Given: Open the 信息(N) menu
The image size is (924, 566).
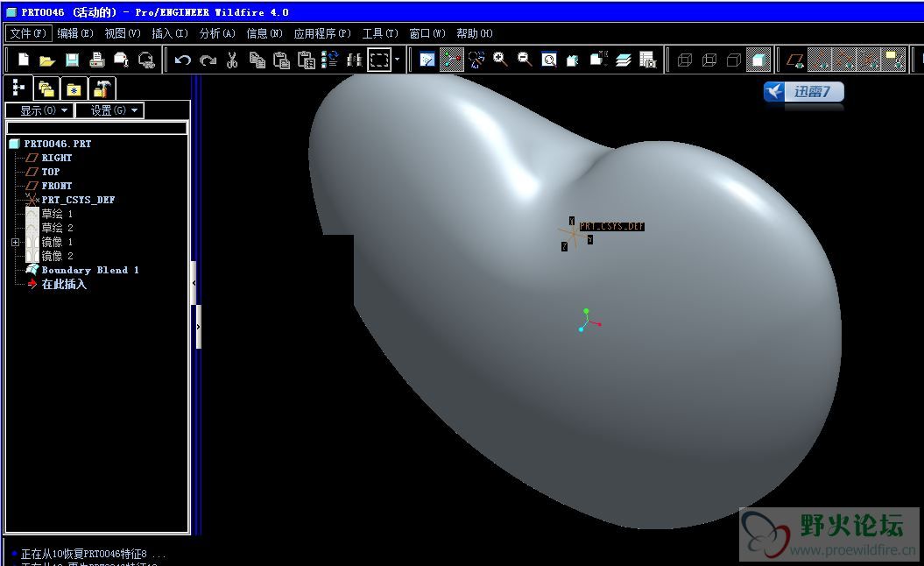Looking at the screenshot, I should click(264, 33).
